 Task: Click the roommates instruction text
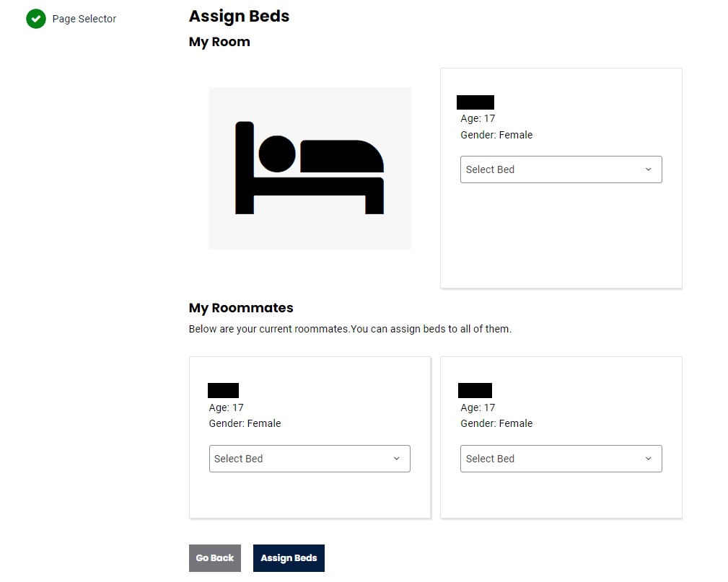tap(350, 328)
